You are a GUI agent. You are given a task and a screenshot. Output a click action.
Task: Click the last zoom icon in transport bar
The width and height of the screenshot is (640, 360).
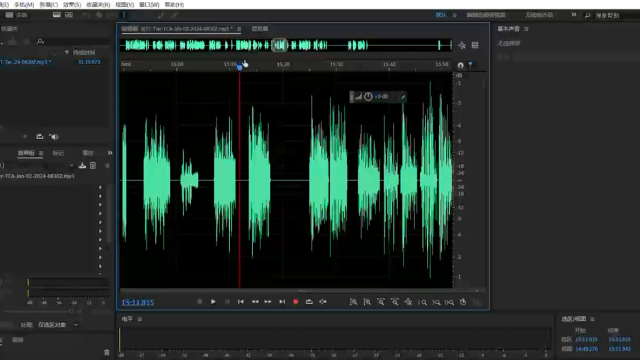tap(463, 302)
